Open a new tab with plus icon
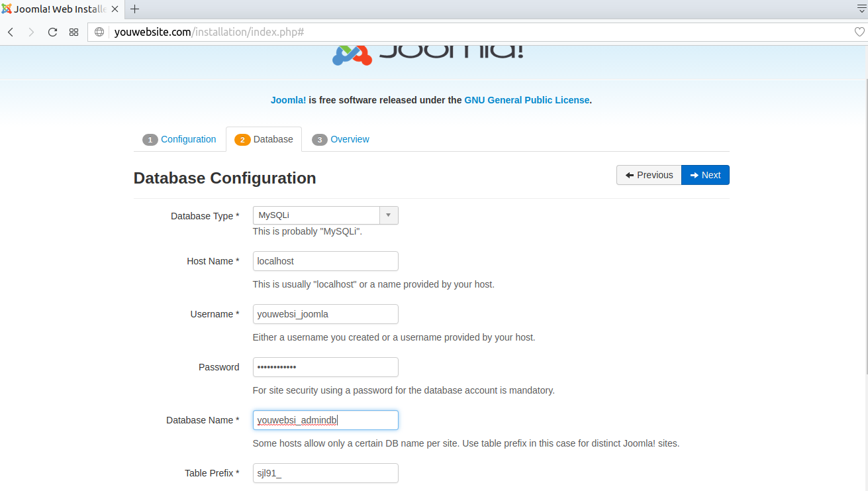The width and height of the screenshot is (868, 491). 135,9
